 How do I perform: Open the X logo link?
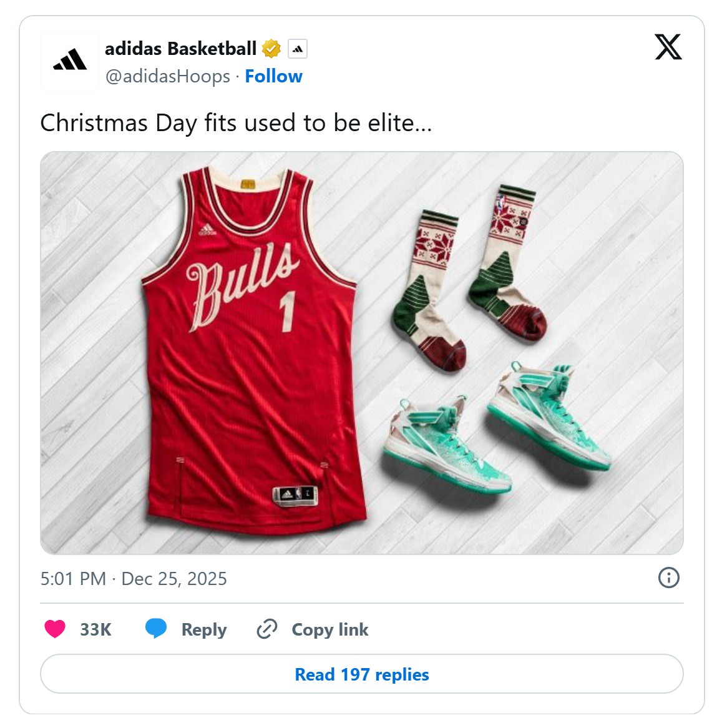tap(668, 47)
